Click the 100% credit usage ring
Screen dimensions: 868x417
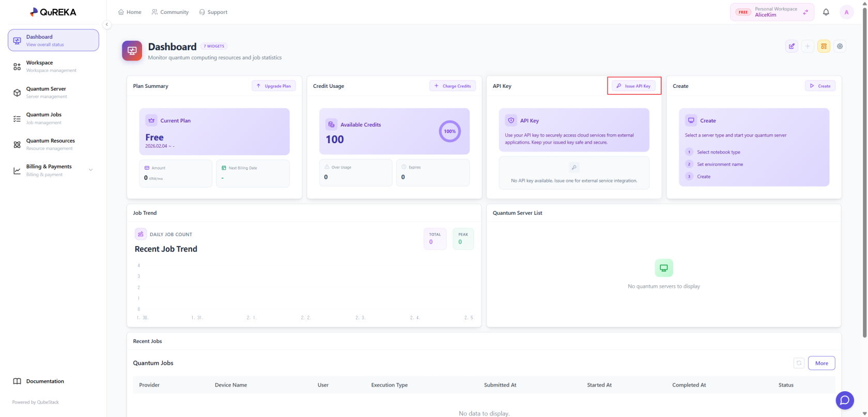(x=450, y=131)
